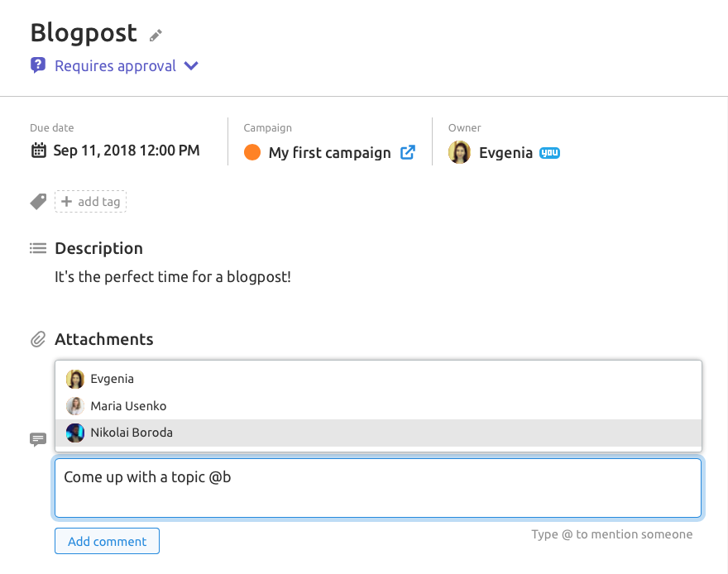Click Evgenia's owner avatar
Image resolution: width=728 pixels, height=574 pixels.
tap(459, 152)
